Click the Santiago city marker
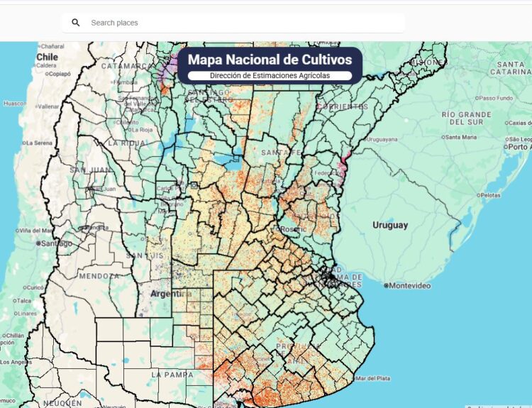The image size is (532, 408). coord(38,243)
